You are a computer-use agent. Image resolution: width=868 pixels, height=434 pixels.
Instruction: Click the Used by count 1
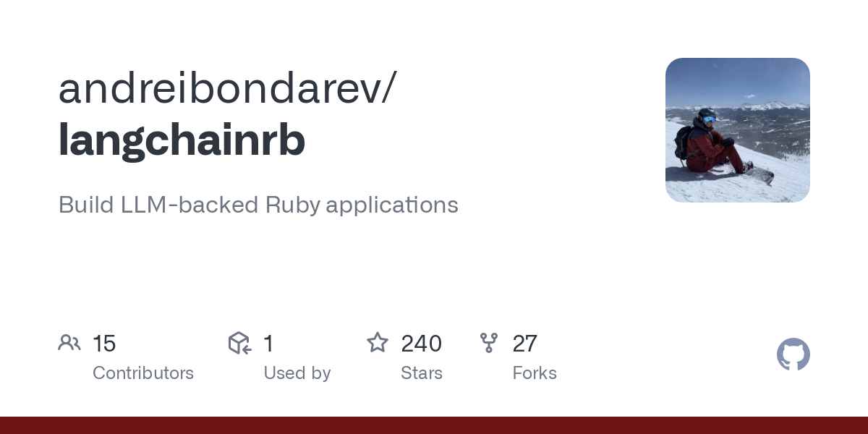tap(268, 344)
